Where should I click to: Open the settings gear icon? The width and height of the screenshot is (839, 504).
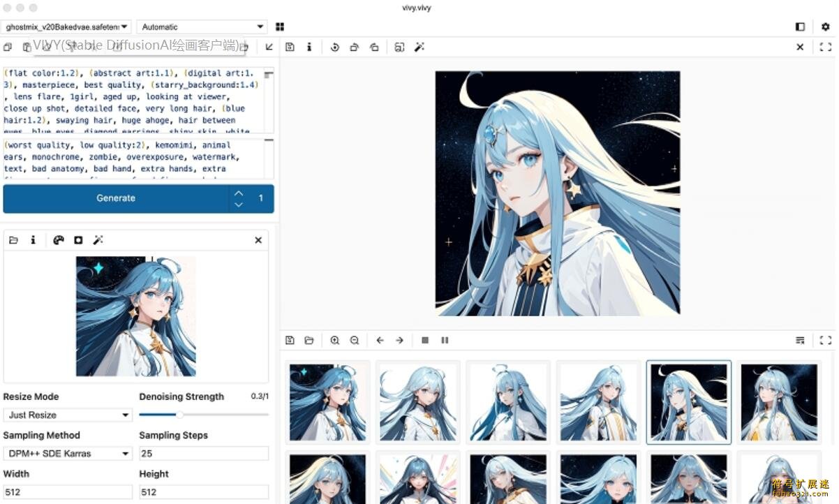(826, 27)
